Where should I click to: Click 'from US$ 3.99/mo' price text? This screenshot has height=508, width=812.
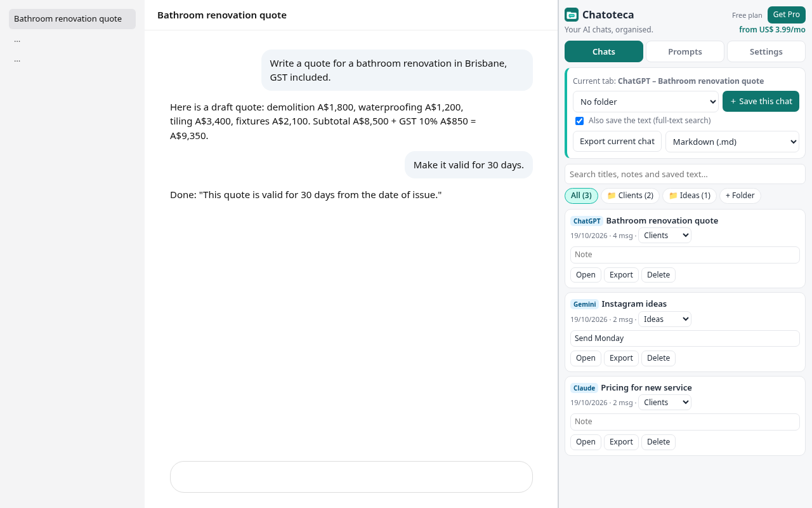pos(772,30)
